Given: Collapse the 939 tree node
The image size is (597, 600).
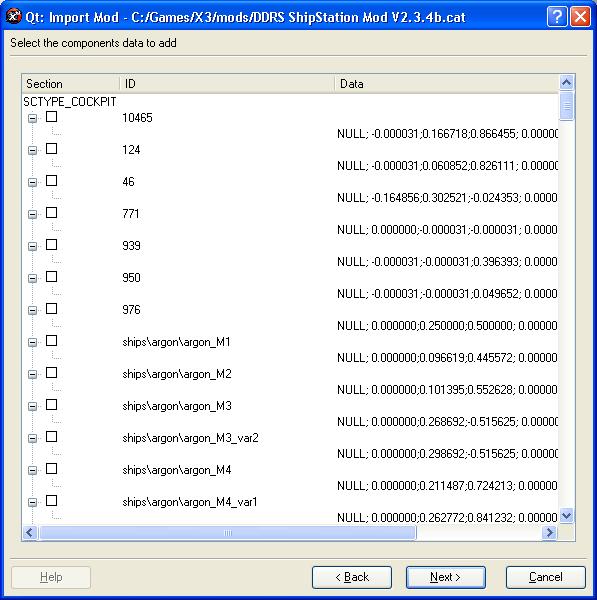Looking at the screenshot, I should (x=33, y=246).
